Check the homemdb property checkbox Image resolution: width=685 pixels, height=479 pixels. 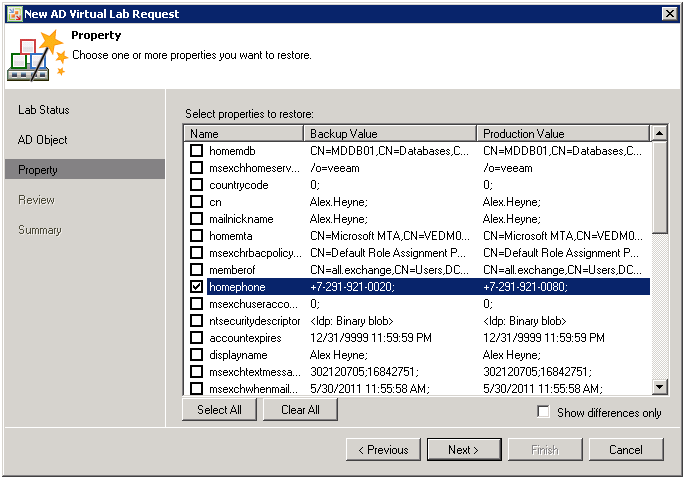(197, 151)
